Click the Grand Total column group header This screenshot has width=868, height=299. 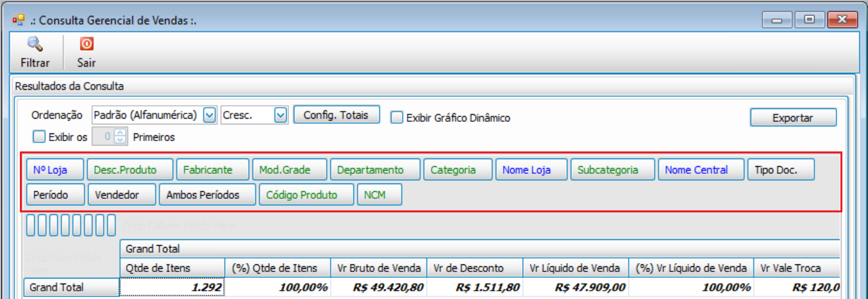tap(480, 249)
